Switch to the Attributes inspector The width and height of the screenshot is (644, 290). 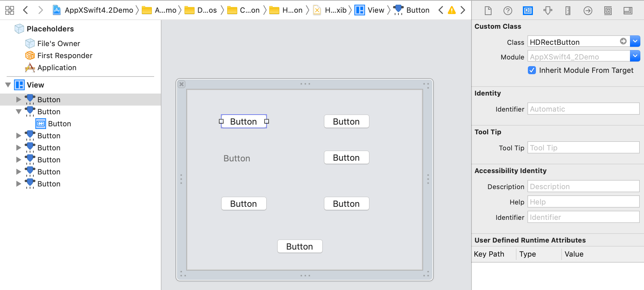(x=548, y=11)
